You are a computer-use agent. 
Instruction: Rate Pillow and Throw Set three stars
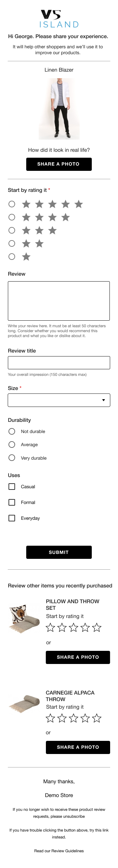pos(74,627)
